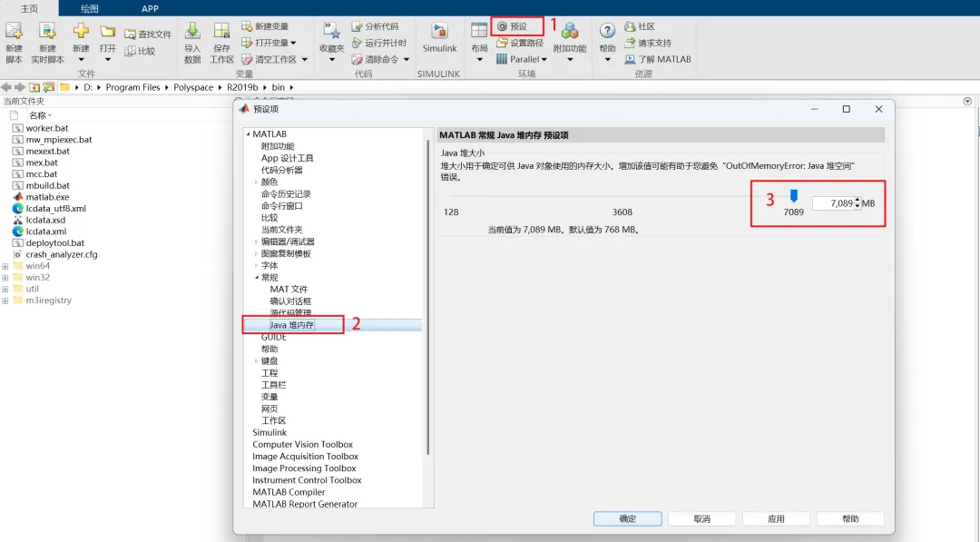Click the dialog Help (帮助) button
The height and width of the screenshot is (542, 980).
pyautogui.click(x=850, y=519)
